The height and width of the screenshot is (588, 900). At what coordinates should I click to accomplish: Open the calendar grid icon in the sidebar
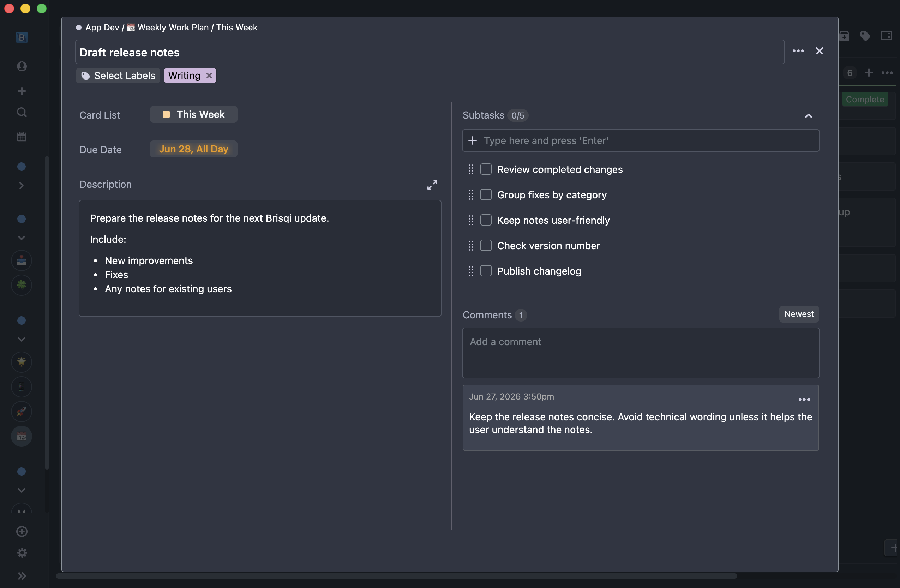[22, 137]
